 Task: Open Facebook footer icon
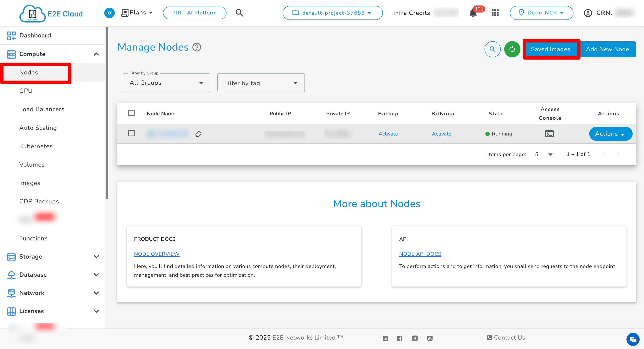pyautogui.click(x=400, y=338)
